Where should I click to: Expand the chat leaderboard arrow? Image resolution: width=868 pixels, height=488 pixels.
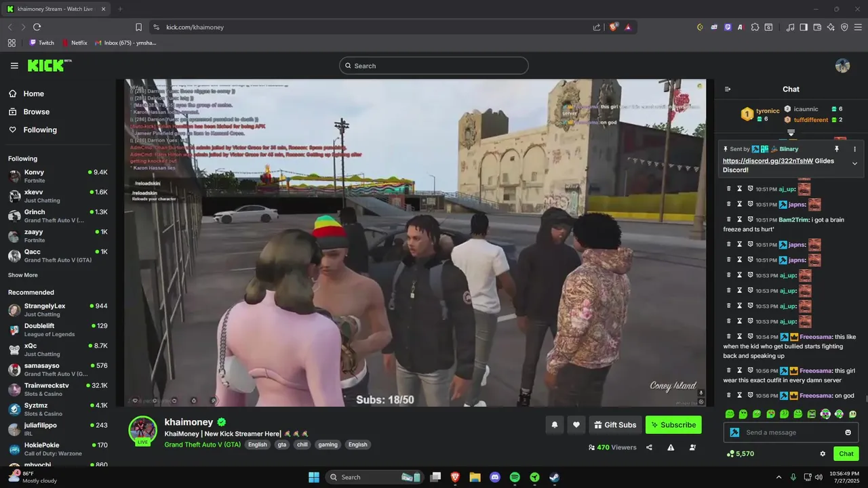coord(791,132)
